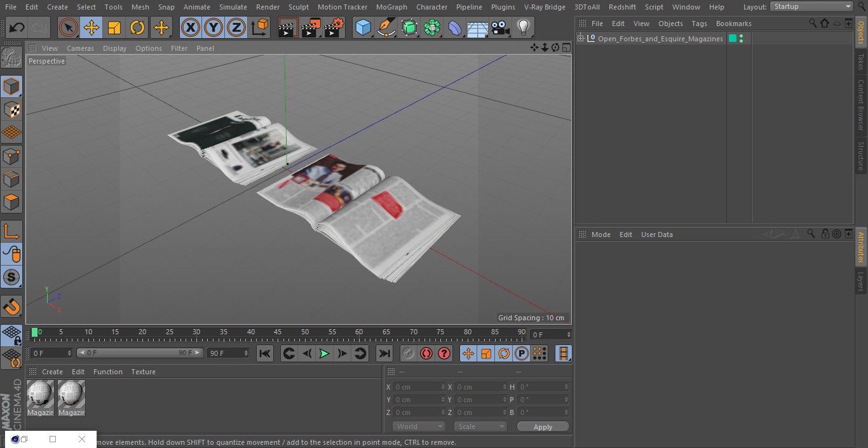The image size is (868, 448).
Task: Switch to Polygons mode
Action: coord(11,202)
